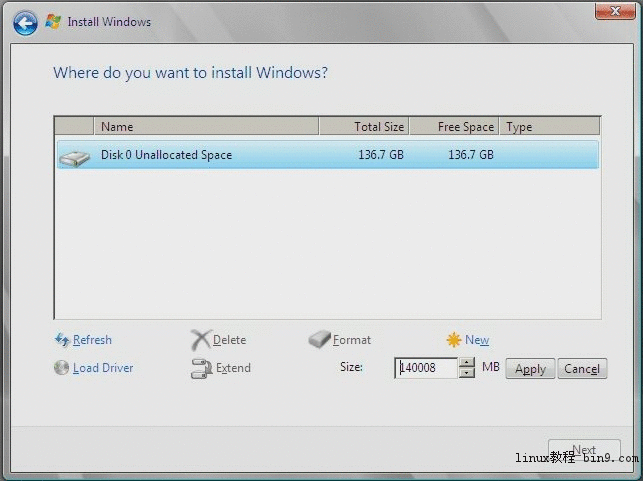Click the Windows flag logo icon

(53, 21)
